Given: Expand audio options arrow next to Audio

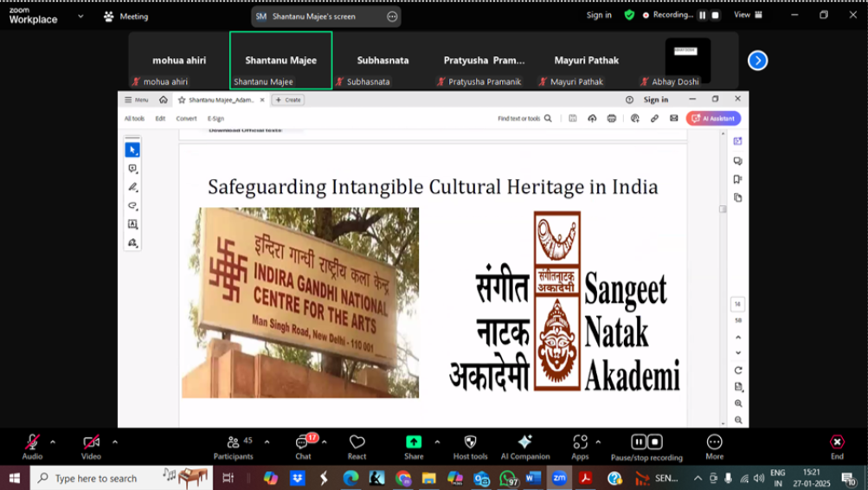Looking at the screenshot, I should point(53,442).
